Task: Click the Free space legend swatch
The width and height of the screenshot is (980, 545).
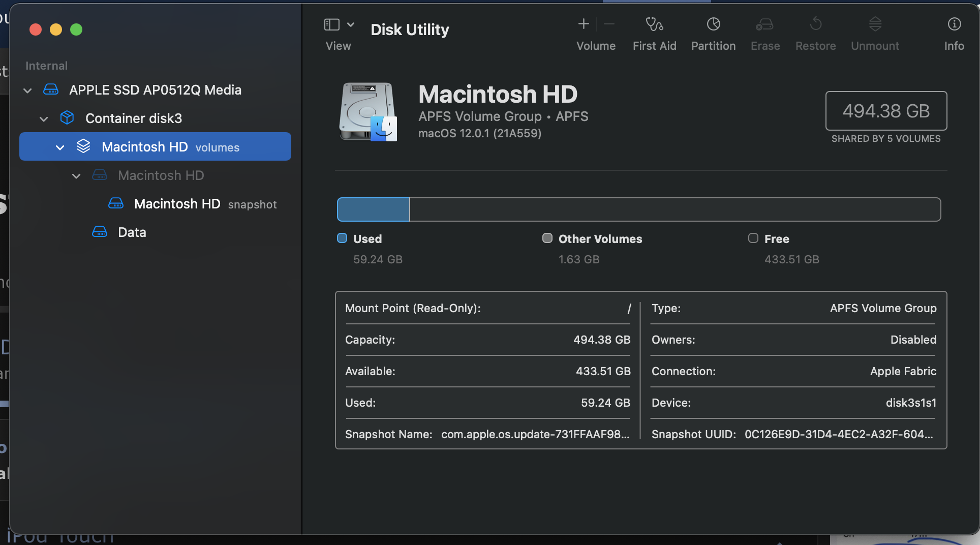Action: click(x=753, y=238)
